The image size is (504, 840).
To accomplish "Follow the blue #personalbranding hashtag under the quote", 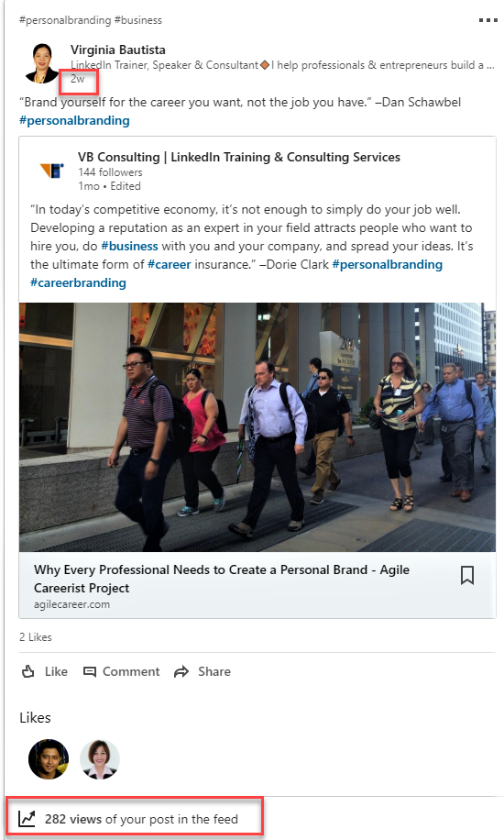I will [74, 120].
